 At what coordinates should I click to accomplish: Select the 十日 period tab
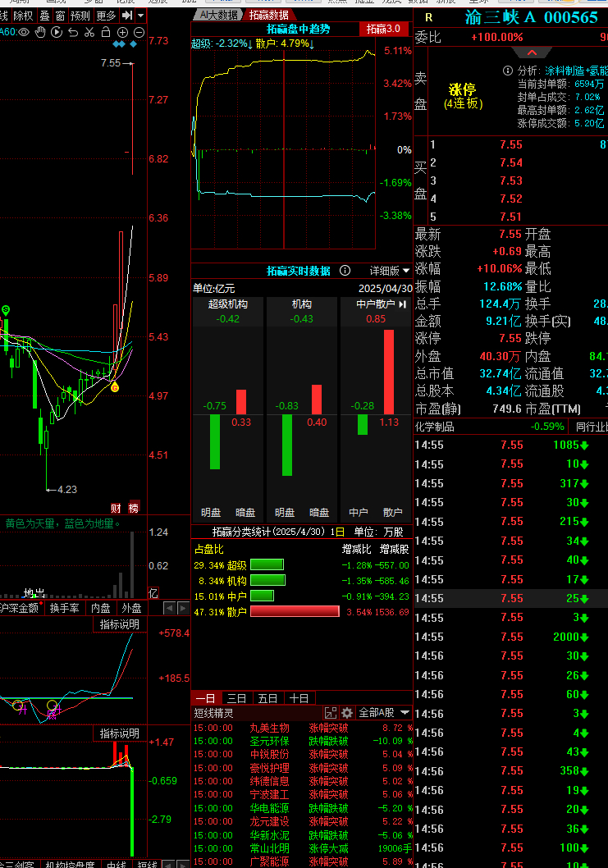(299, 698)
